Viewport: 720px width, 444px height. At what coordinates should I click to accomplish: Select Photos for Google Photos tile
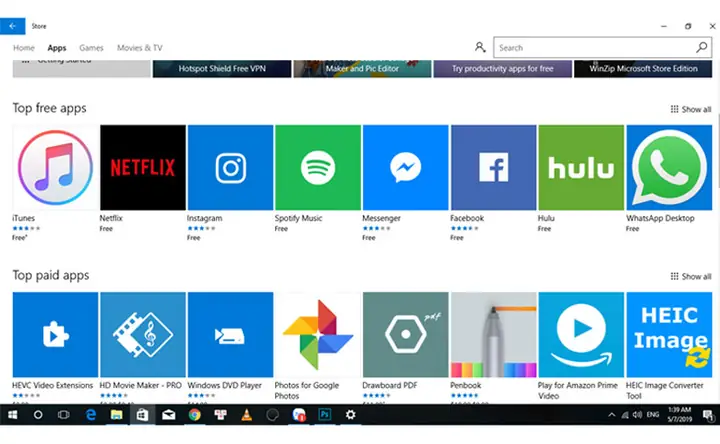point(318,335)
